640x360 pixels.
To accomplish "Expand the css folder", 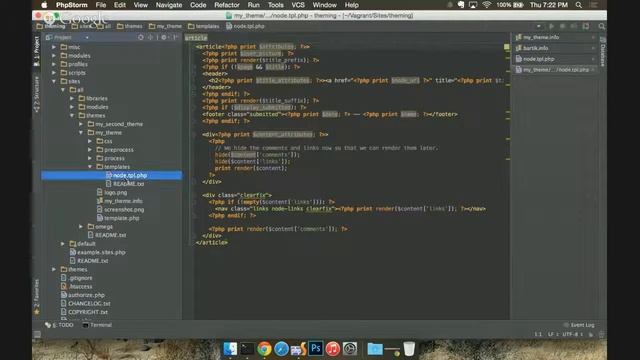I will click(x=90, y=141).
